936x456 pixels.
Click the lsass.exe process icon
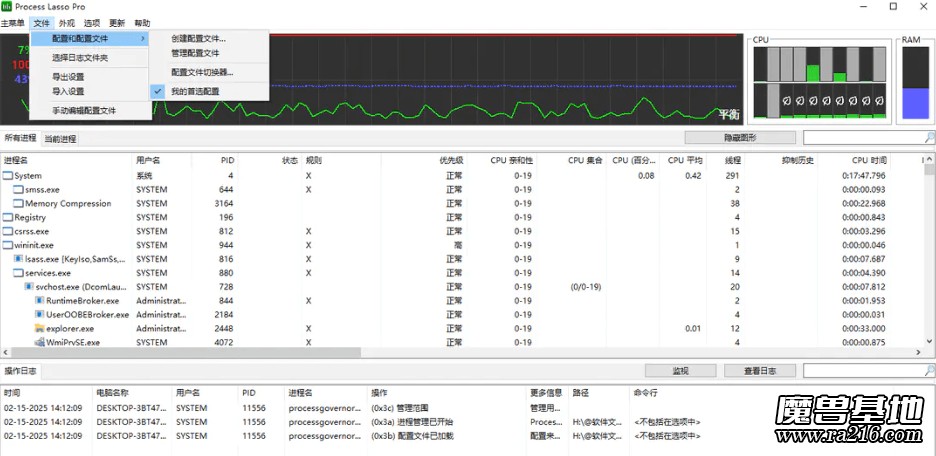coord(18,259)
